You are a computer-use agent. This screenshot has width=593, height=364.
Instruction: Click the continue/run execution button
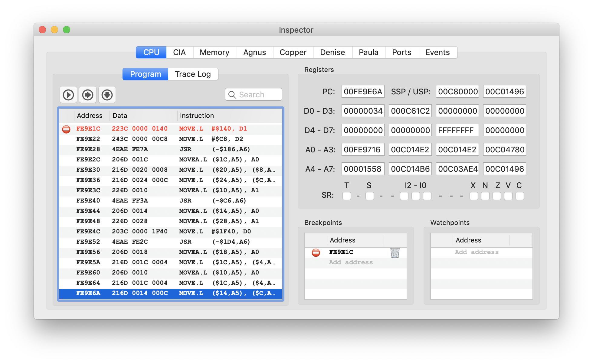pyautogui.click(x=68, y=95)
